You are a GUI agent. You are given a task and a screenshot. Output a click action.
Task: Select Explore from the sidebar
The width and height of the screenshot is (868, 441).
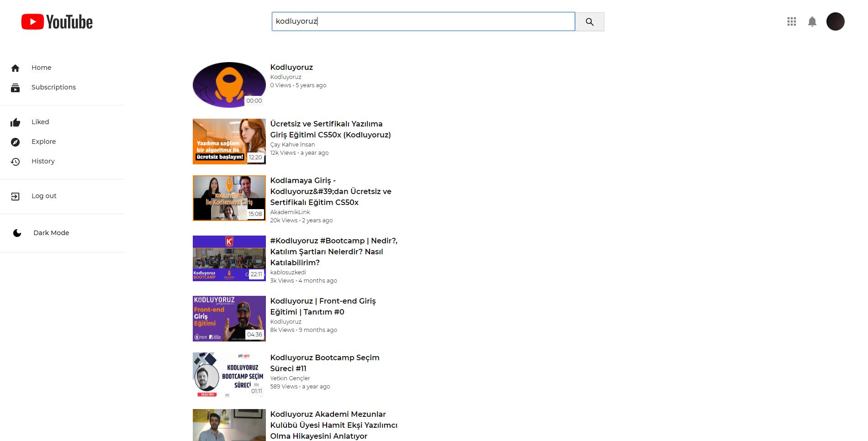pos(43,142)
